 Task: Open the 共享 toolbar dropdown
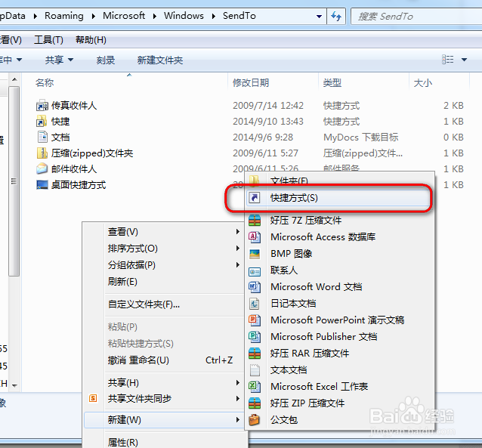59,60
